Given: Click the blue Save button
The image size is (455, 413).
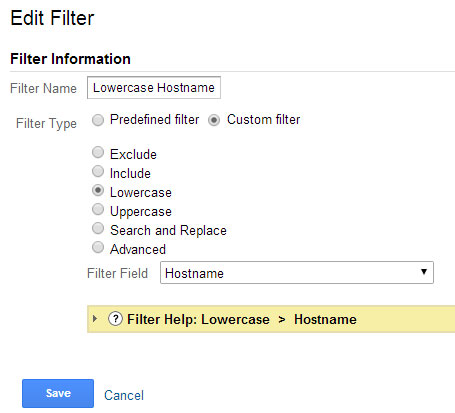Looking at the screenshot, I should 58,393.
